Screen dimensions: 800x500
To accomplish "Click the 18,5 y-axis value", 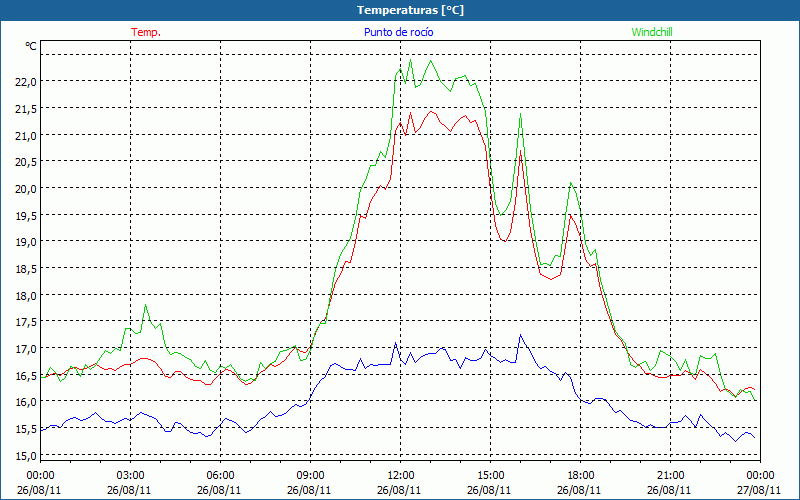I will pos(25,269).
